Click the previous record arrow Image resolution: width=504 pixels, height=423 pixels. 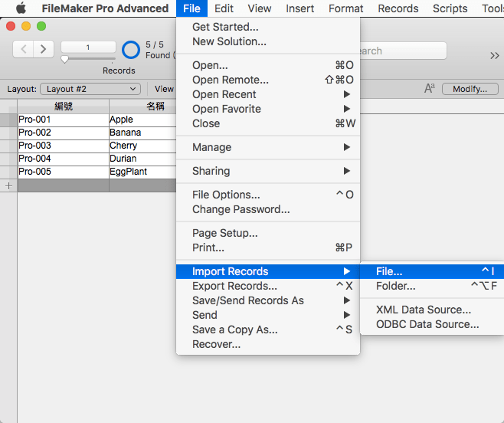[x=24, y=49]
